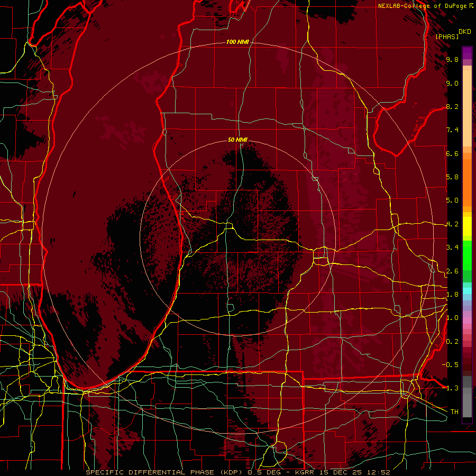Click the 9.8 value on the color scale
Image resolution: width=476 pixels, height=476 pixels.
[452, 59]
